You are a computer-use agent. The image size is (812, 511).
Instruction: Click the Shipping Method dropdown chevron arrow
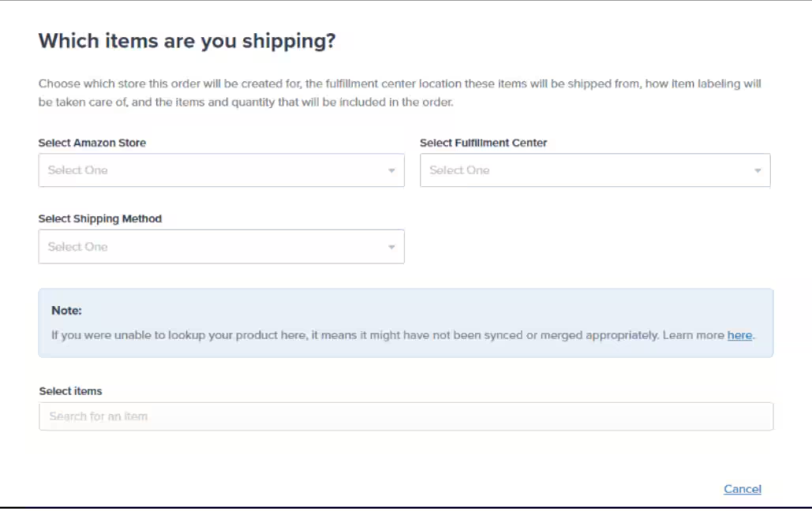392,246
